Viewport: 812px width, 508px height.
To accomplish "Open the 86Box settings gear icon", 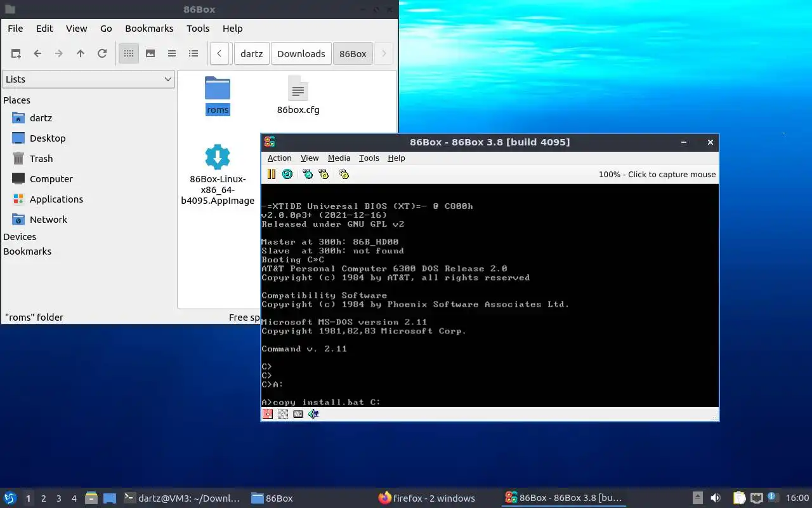I will (344, 174).
